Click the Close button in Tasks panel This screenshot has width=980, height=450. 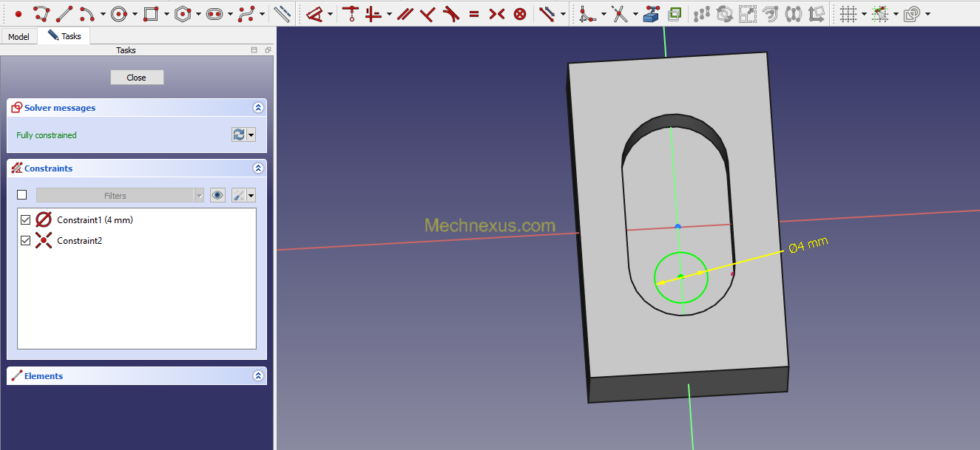pos(137,78)
